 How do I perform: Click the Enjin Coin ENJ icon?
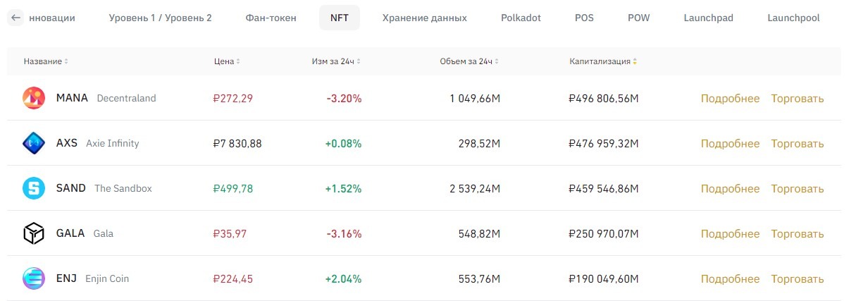33,278
